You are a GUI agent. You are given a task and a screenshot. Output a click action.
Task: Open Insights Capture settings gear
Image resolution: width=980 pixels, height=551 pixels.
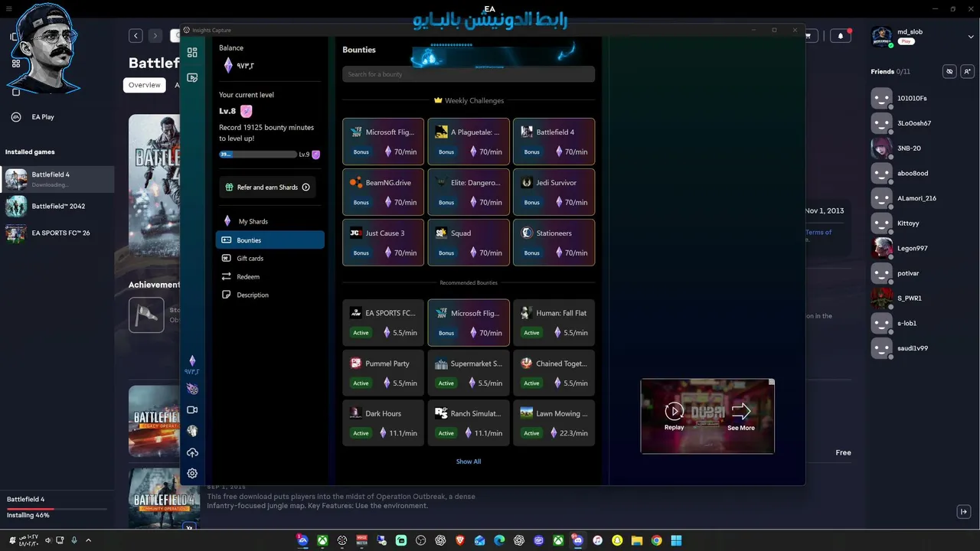(x=192, y=474)
